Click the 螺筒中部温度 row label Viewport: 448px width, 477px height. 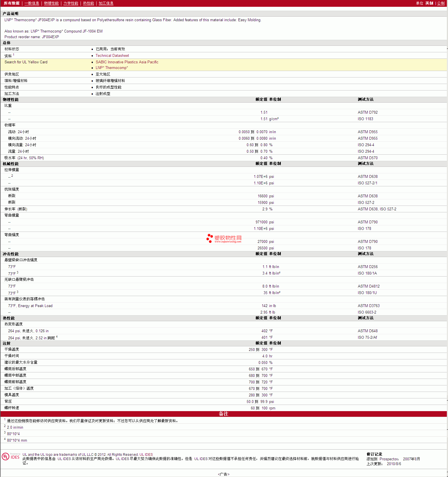(x=15, y=375)
